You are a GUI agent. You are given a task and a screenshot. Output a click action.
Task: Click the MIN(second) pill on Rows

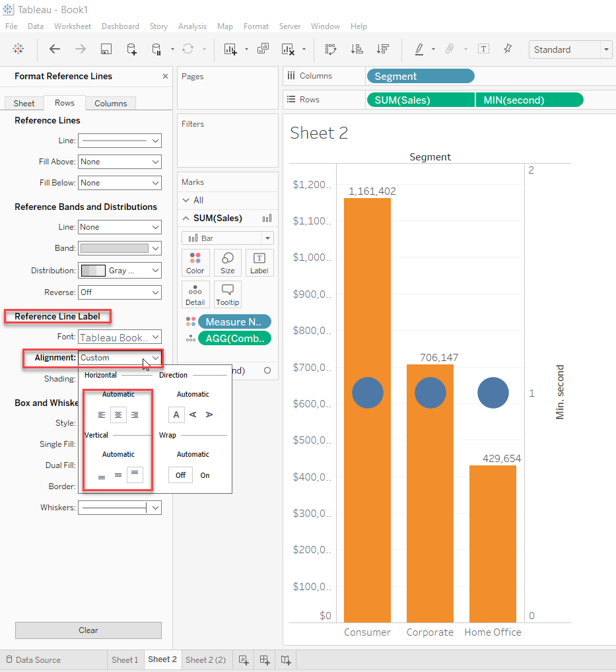(x=530, y=100)
